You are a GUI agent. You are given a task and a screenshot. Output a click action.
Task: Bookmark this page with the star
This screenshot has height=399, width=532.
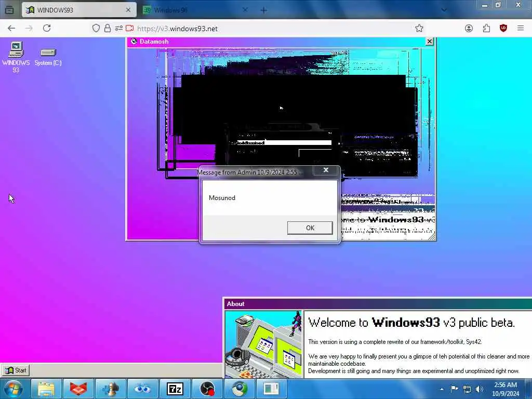click(419, 28)
